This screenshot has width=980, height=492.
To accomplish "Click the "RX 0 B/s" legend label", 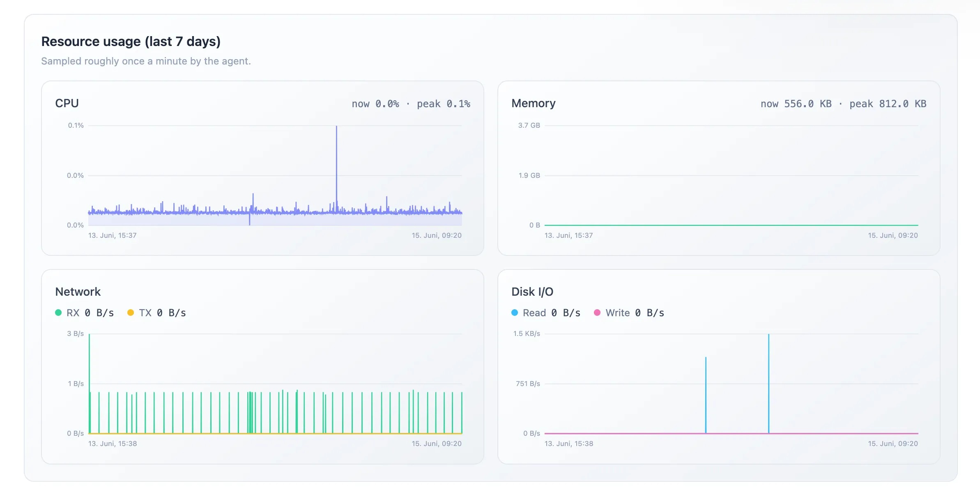I will point(90,313).
